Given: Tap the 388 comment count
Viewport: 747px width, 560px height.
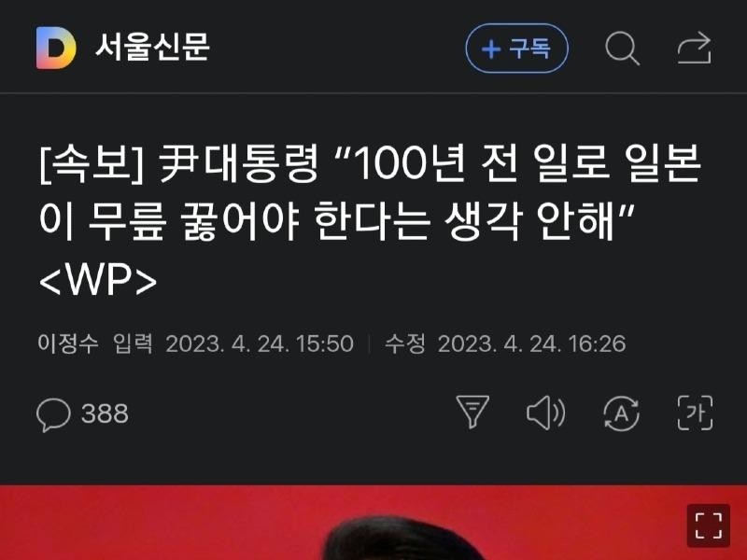Looking at the screenshot, I should pos(105,413).
